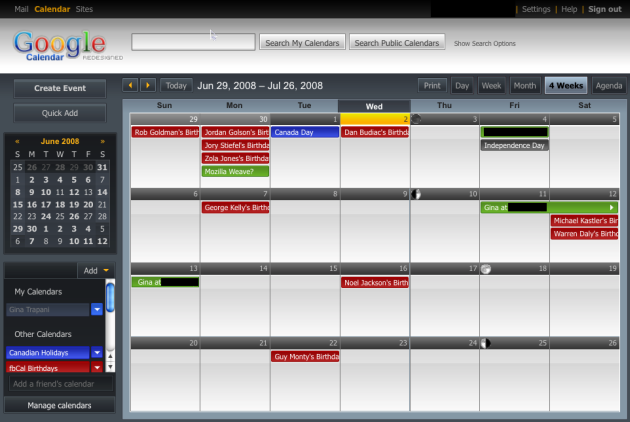Click the new moon icon on Thursday 3
Viewport: 630px width, 422px height.
pyautogui.click(x=416, y=119)
